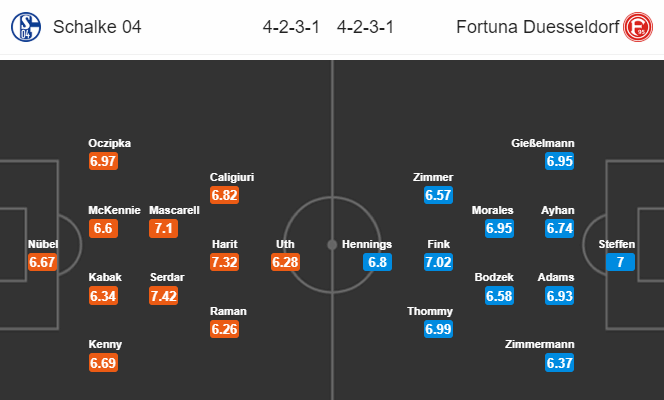
Task: Click Fink's 7.02 rating badge
Action: pos(438,262)
